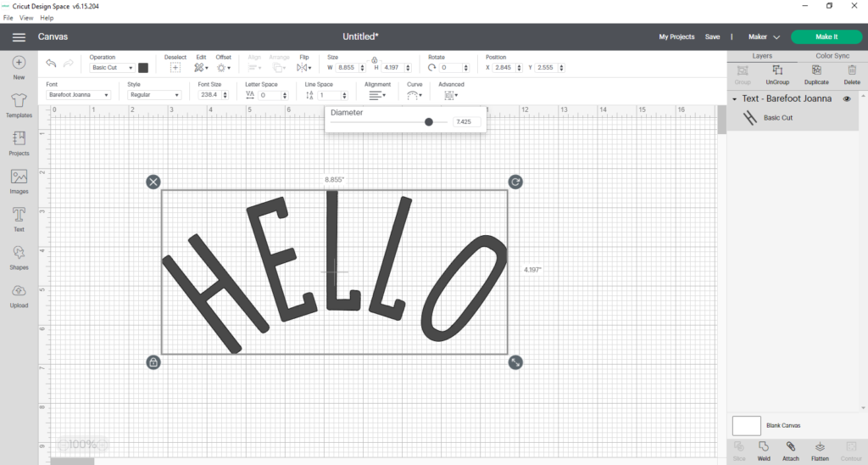Viewport: 868px width, 465px height.
Task: Click the Flatten tool
Action: pos(820,451)
